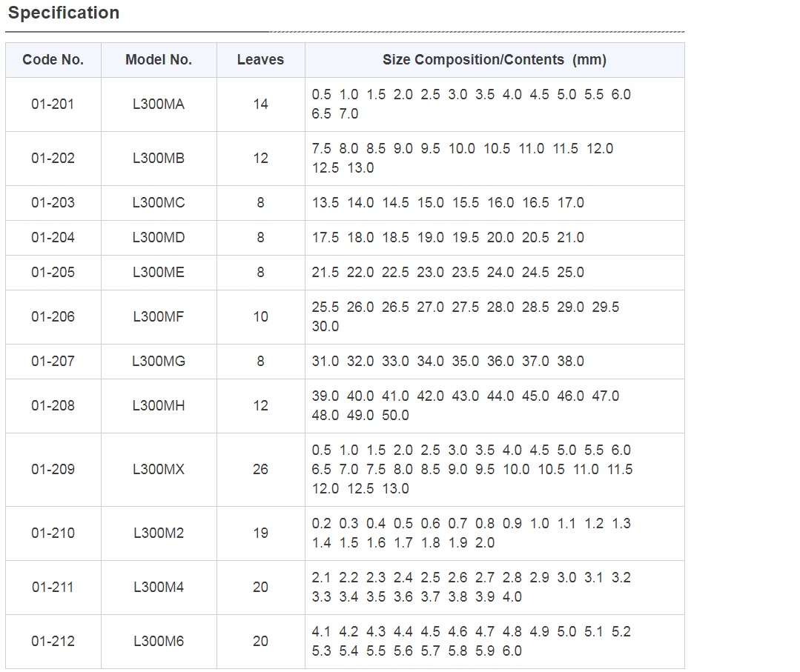Click code number 01-207
The height and width of the screenshot is (672, 800).
coord(53,362)
